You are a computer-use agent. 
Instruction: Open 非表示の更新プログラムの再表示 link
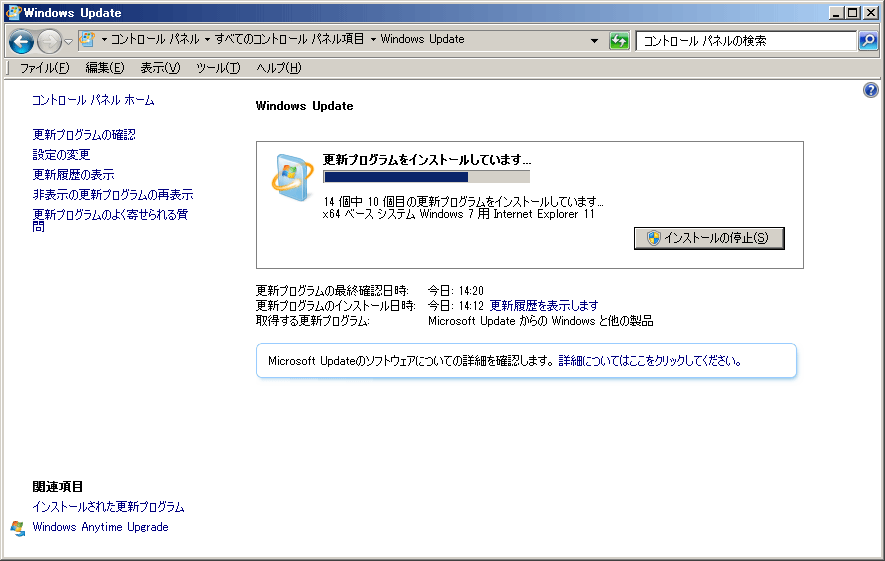pos(113,195)
